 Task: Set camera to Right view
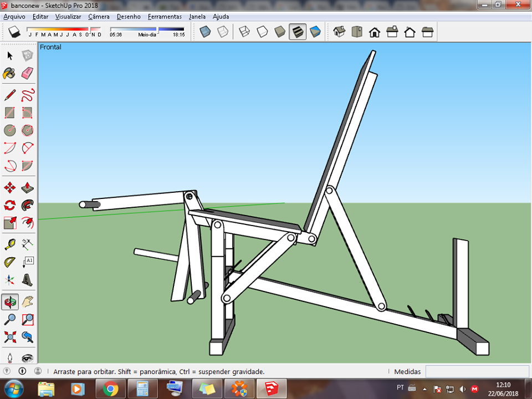(392, 32)
